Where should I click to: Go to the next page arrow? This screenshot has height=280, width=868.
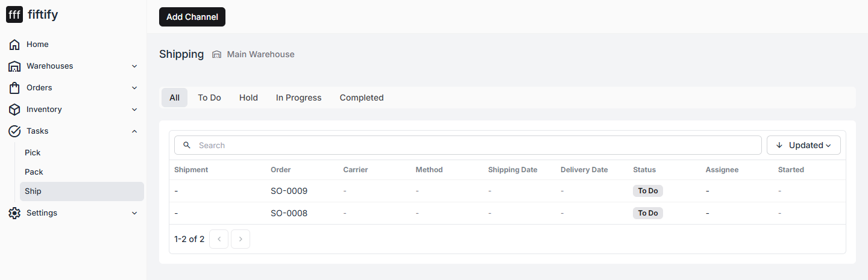[241, 239]
